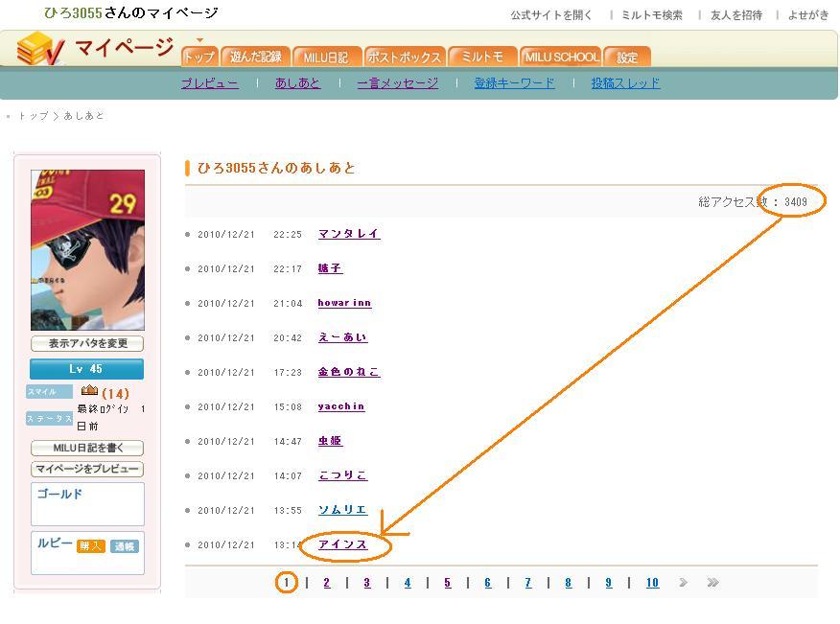Click the 通帳 button beside ruby
Image resolution: width=840 pixels, height=624 pixels.
125,546
